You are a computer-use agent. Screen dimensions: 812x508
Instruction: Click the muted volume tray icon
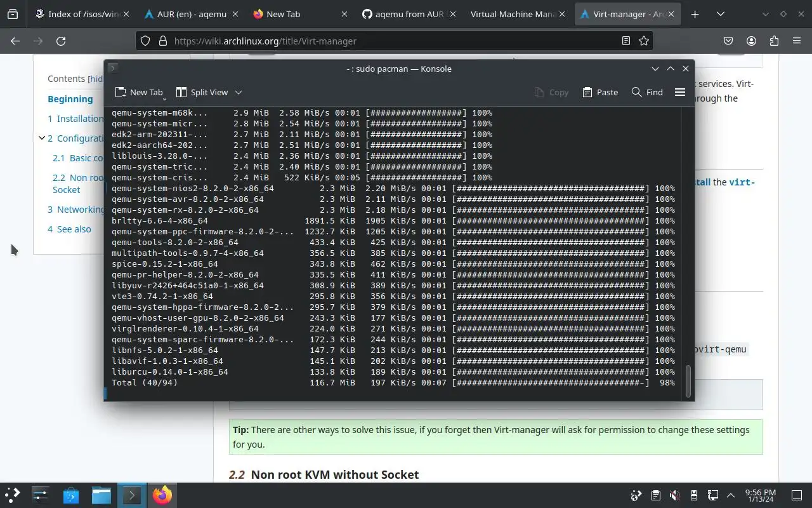click(675, 495)
